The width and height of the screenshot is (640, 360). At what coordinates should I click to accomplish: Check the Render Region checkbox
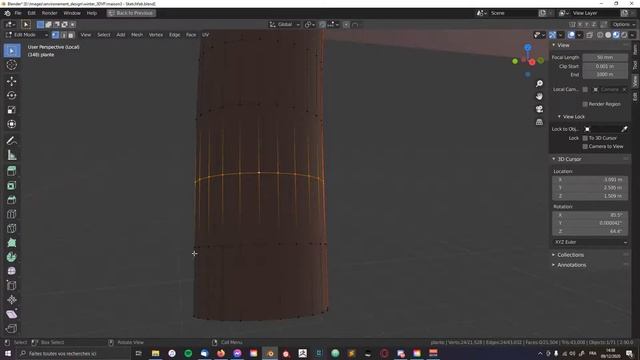tap(585, 104)
